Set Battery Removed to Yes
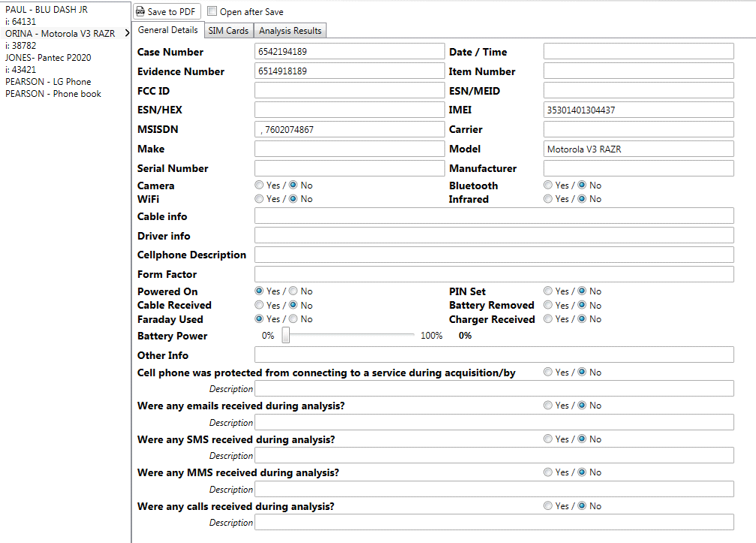This screenshot has width=756, height=543. 548,305
